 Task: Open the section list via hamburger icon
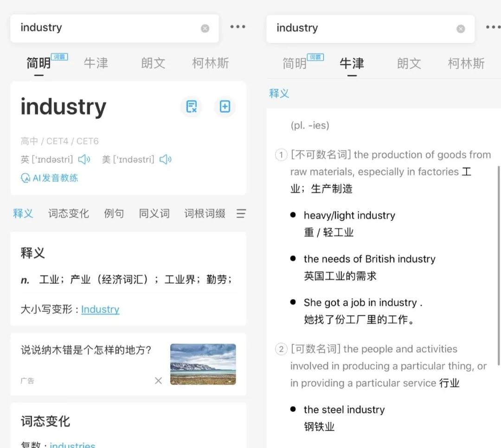241,213
